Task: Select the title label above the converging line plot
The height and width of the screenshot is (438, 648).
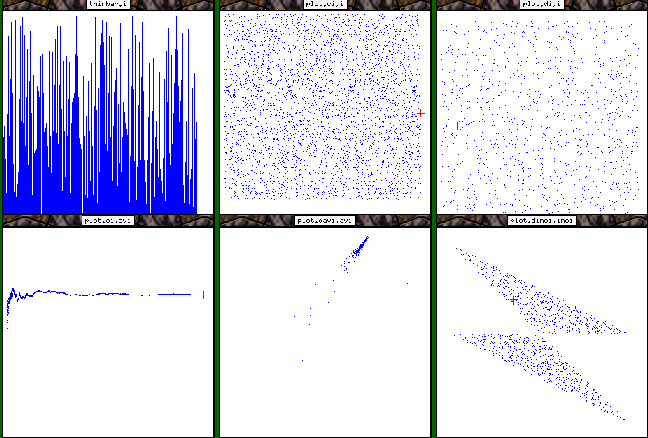Action: (x=107, y=220)
